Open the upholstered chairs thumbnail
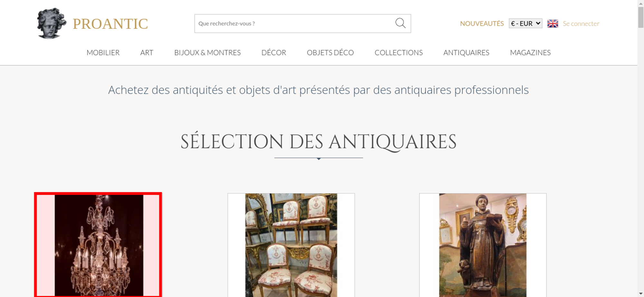 click(291, 245)
